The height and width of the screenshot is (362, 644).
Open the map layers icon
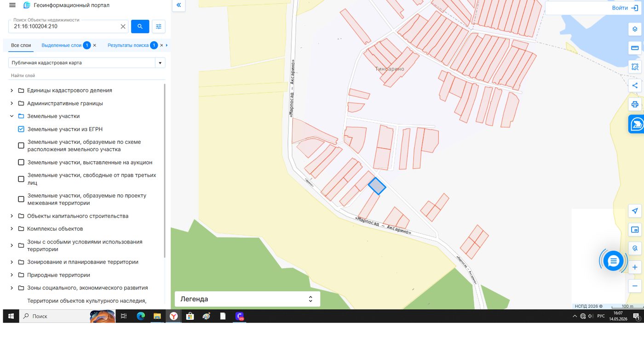click(635, 29)
